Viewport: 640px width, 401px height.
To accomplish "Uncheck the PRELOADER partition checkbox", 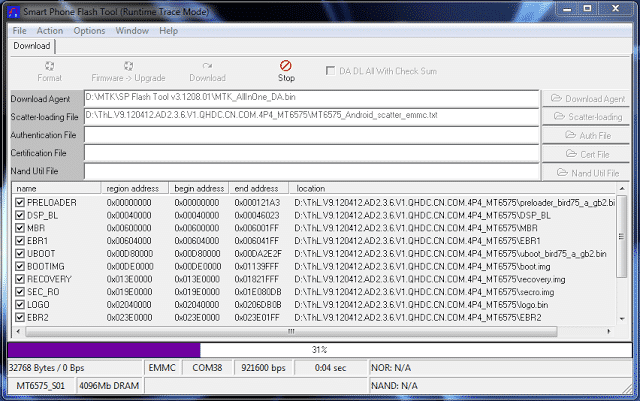I will [x=20, y=203].
